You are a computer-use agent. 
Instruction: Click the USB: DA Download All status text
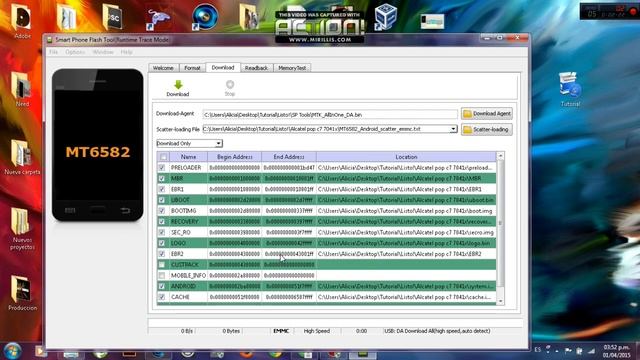[x=437, y=331]
